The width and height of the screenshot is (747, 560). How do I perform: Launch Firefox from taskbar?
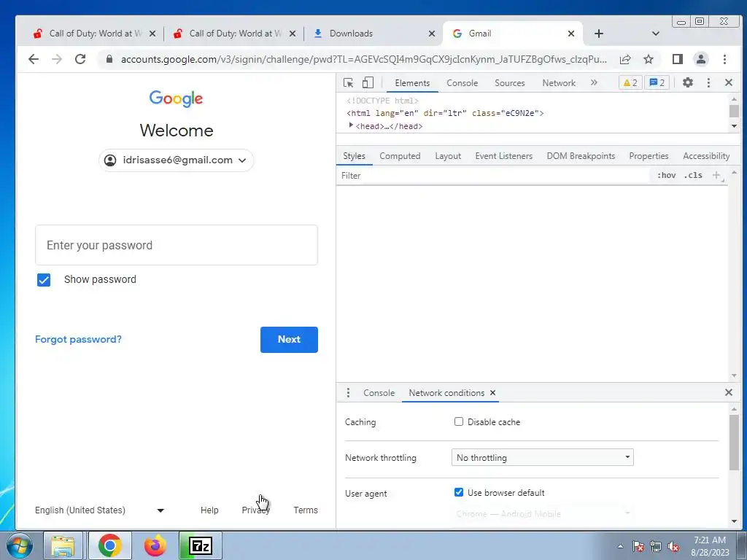155,545
